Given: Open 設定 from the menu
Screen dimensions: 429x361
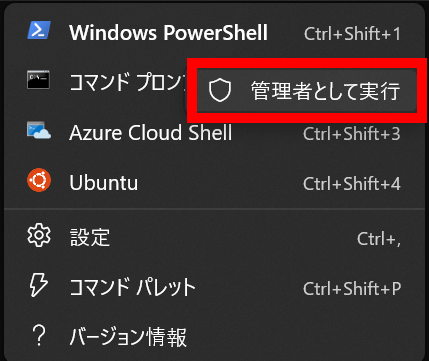Looking at the screenshot, I should 214,237.
